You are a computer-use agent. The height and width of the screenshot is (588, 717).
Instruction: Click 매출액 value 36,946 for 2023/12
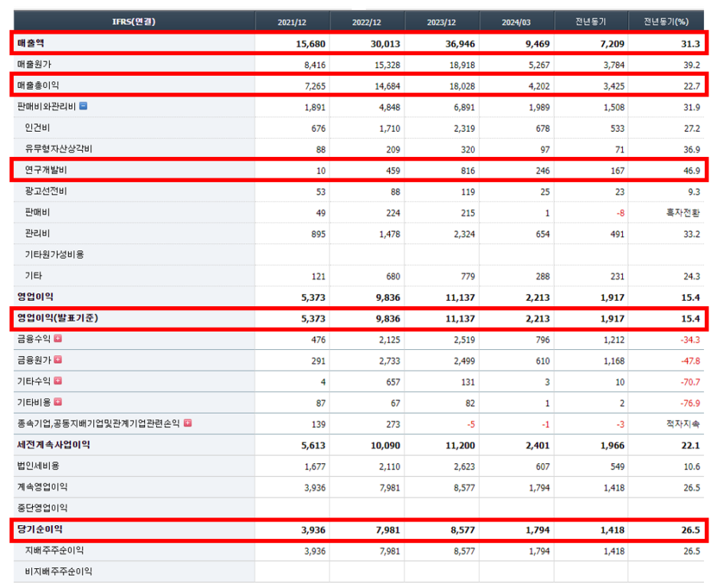[x=460, y=44]
